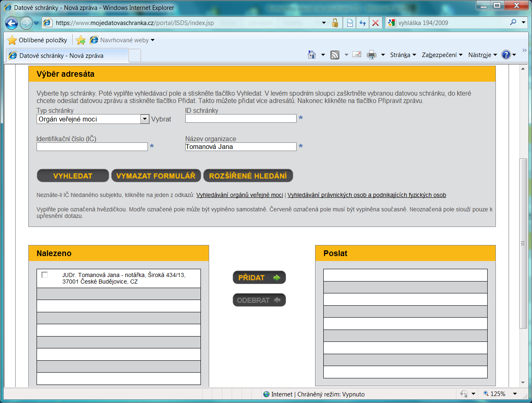Click the ROZŠÍŘENÉ HLEDÁNÍ button

248,176
